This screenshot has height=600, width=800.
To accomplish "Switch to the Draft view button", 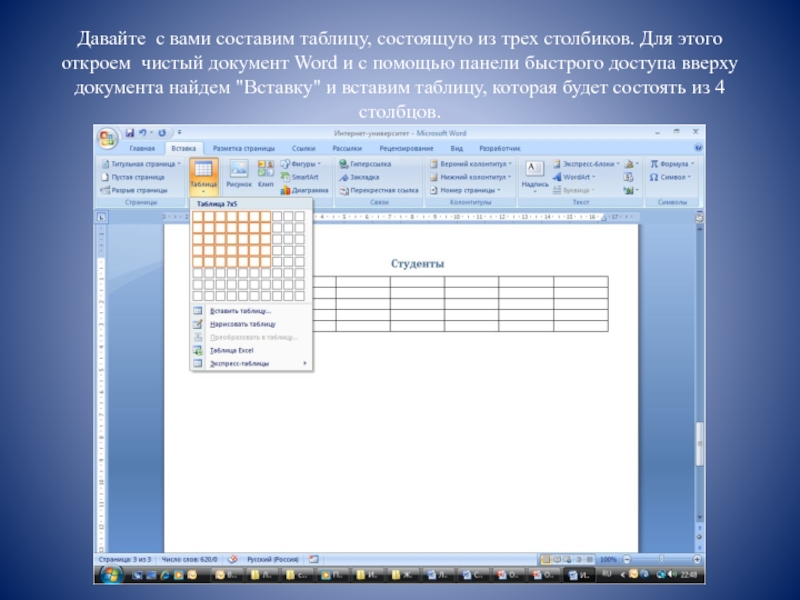I will [x=590, y=560].
